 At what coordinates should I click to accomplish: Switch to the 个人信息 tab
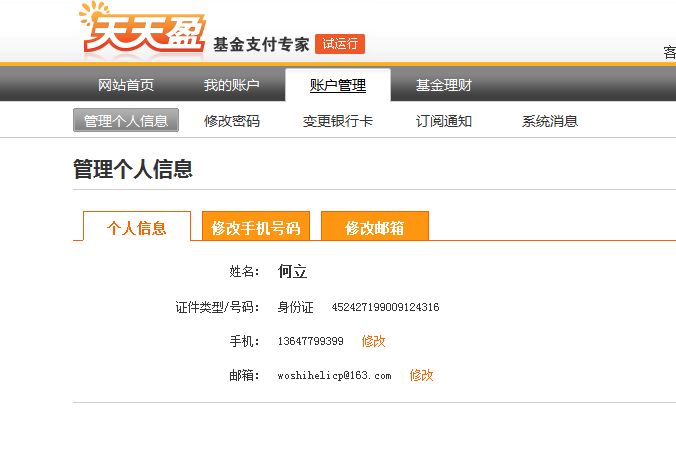point(137,227)
